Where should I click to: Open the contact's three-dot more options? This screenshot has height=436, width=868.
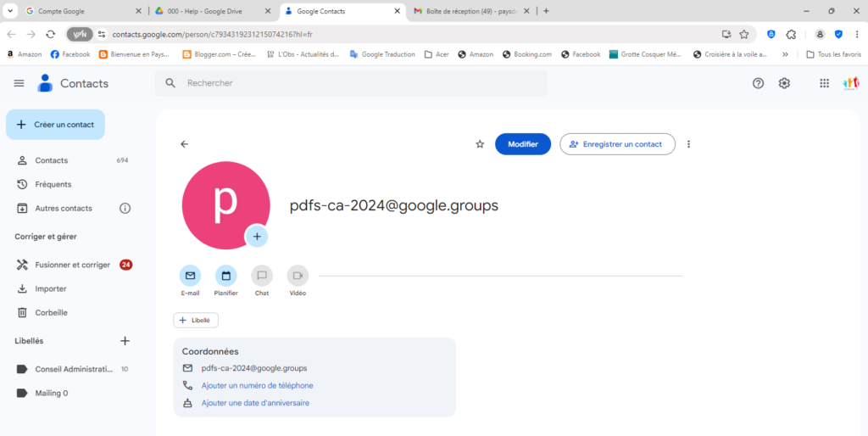tap(688, 144)
